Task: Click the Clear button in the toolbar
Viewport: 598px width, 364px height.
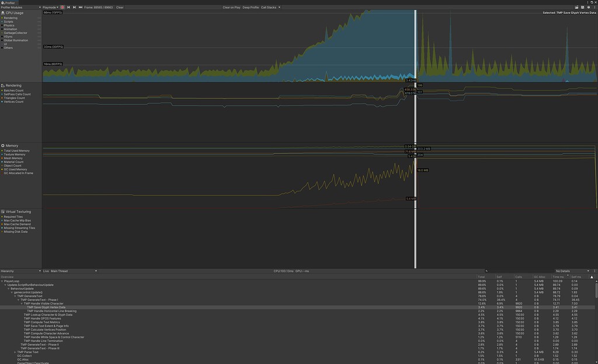Action: 121,8
